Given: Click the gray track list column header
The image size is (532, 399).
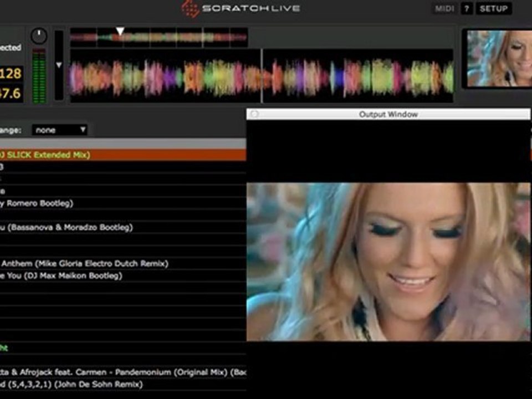Looking at the screenshot, I should [x=123, y=143].
